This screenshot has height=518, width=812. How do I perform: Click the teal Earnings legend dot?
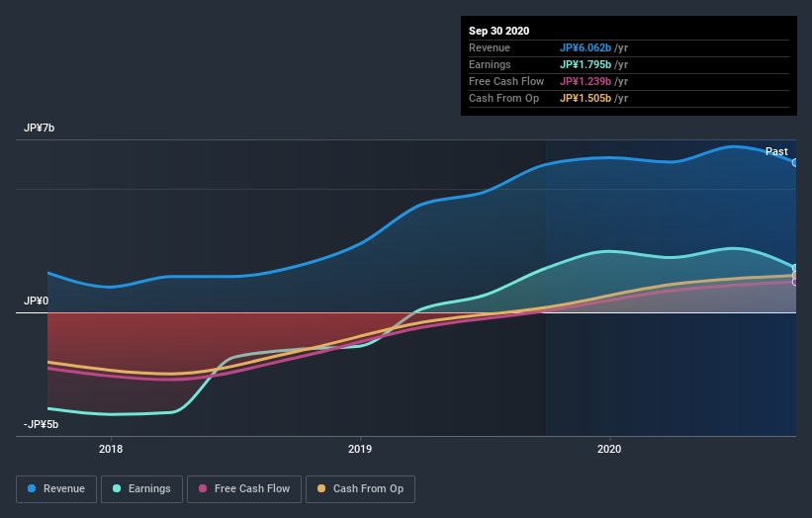point(117,488)
